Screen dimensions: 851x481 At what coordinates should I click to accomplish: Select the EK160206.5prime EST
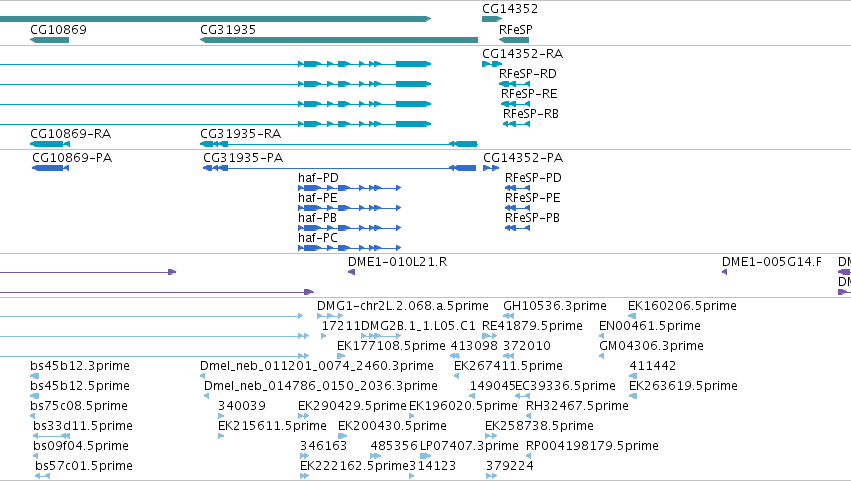(x=632, y=316)
